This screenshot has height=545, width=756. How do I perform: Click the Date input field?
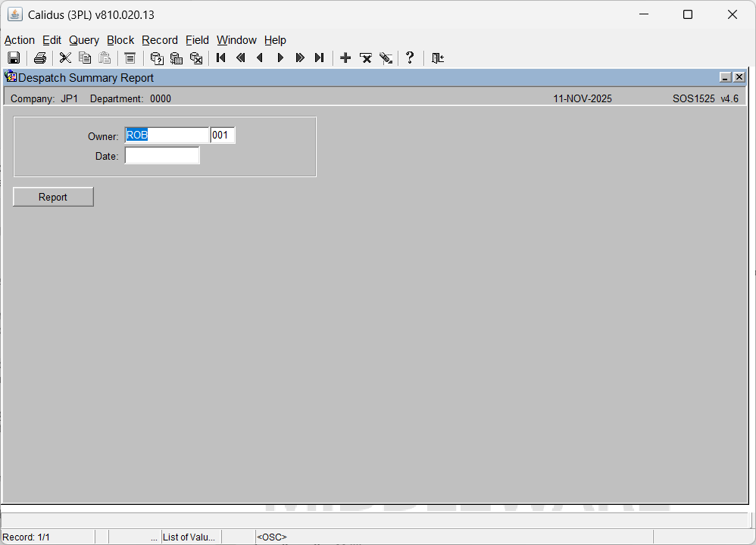click(x=162, y=156)
